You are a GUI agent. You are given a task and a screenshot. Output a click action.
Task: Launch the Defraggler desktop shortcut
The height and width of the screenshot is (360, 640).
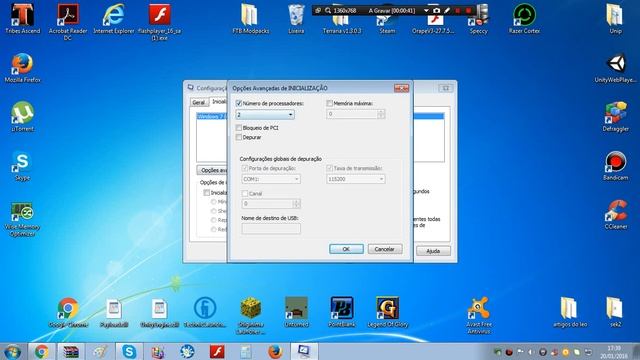click(615, 117)
